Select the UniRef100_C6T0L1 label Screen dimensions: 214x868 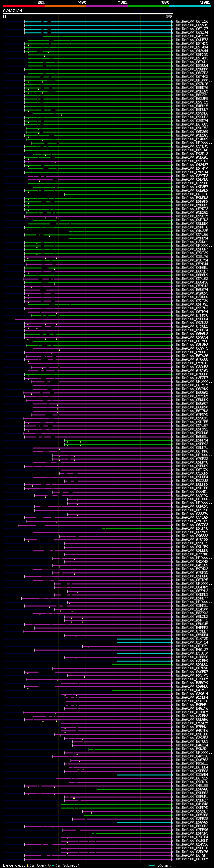coord(192,62)
